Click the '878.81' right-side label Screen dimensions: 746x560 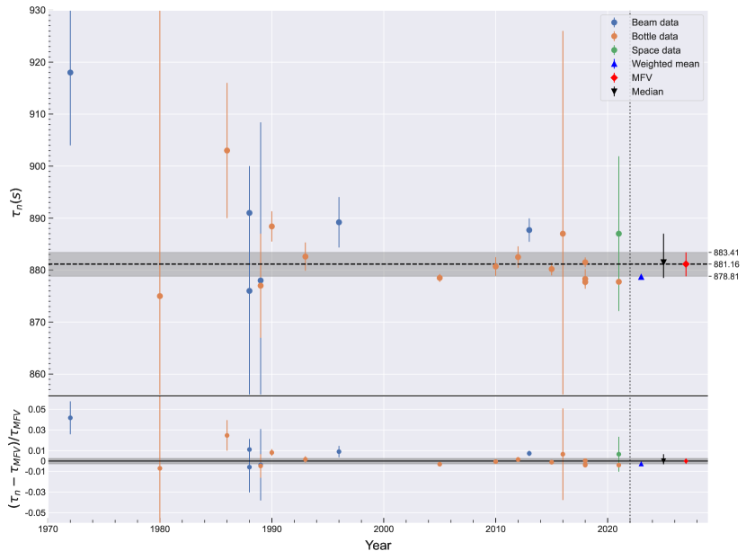(726, 276)
